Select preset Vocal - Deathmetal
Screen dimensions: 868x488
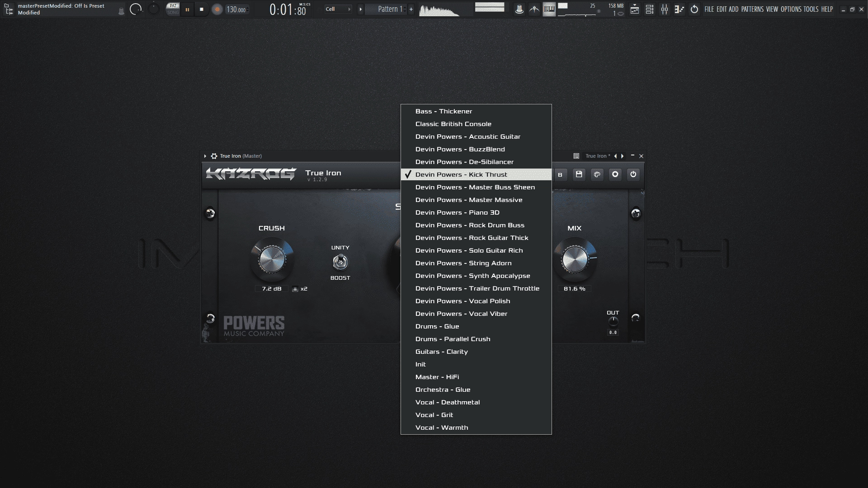click(x=476, y=402)
